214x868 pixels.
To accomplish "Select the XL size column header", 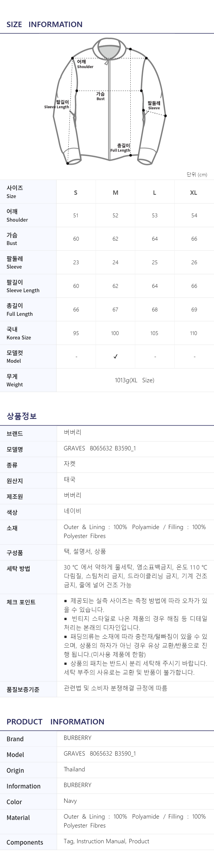I will click(193, 193).
